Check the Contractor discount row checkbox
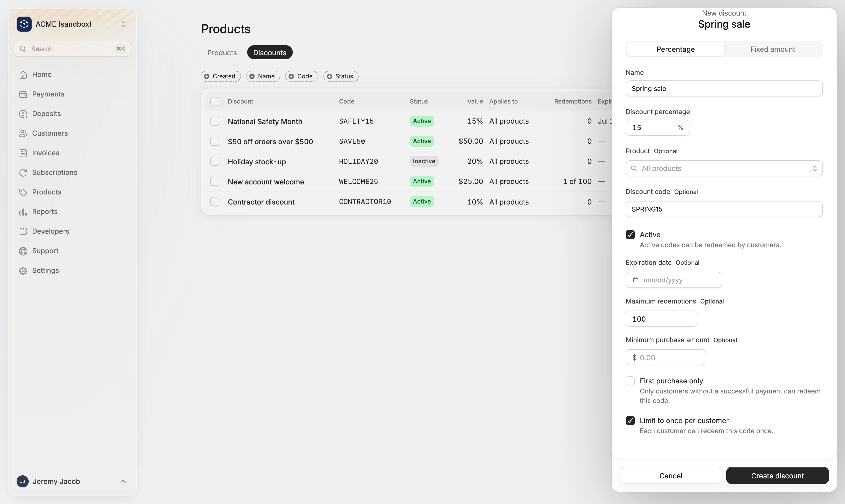The width and height of the screenshot is (845, 504). coord(215,202)
